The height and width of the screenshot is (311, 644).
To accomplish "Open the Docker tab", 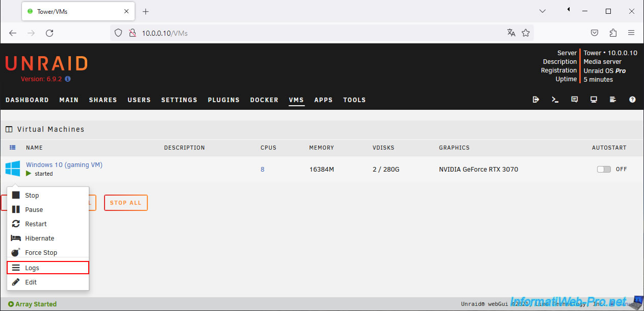I will click(x=264, y=100).
